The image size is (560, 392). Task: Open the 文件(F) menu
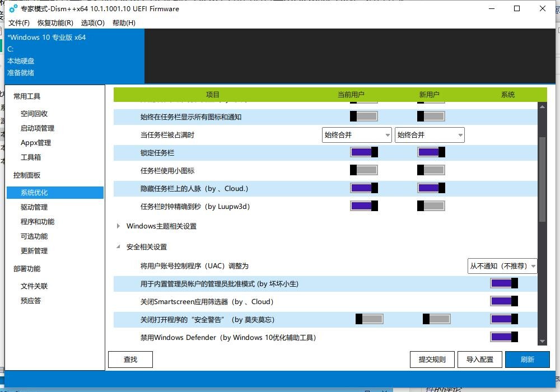click(19, 23)
